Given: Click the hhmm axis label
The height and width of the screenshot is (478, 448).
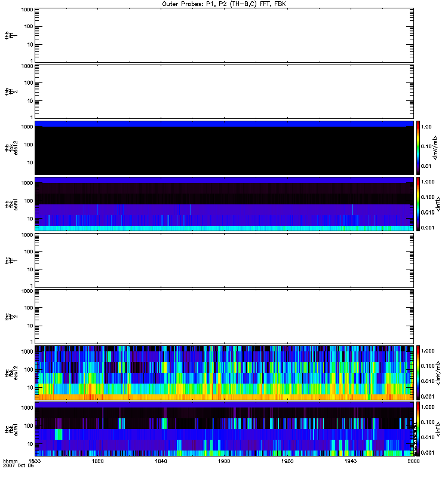Looking at the screenshot, I should point(11,462).
